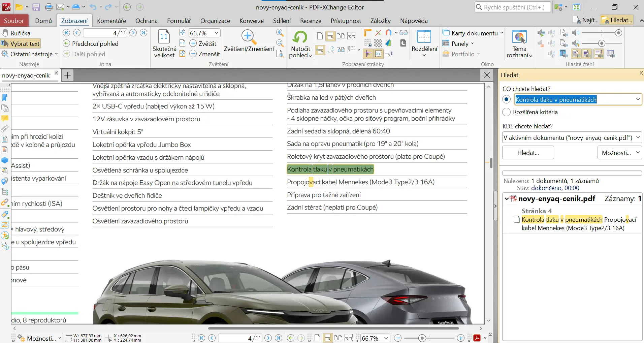The image size is (644, 343).
Task: Adjust read aloud speed slider
Action: point(602,43)
